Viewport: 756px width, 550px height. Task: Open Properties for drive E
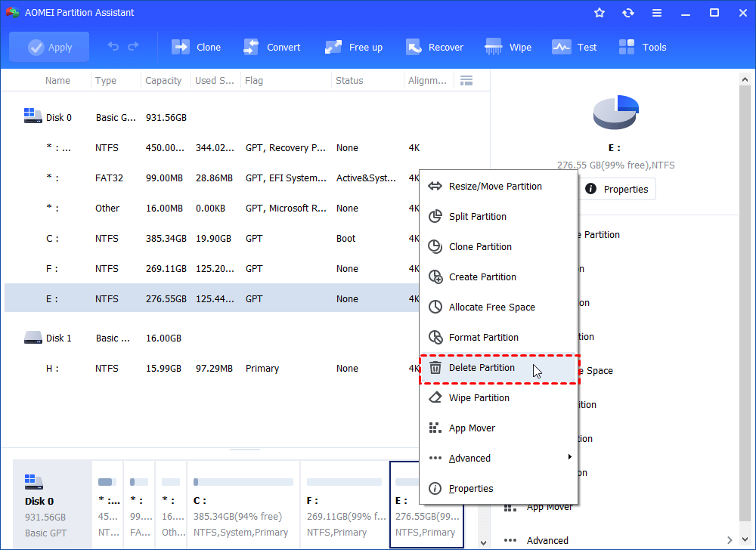tap(617, 189)
